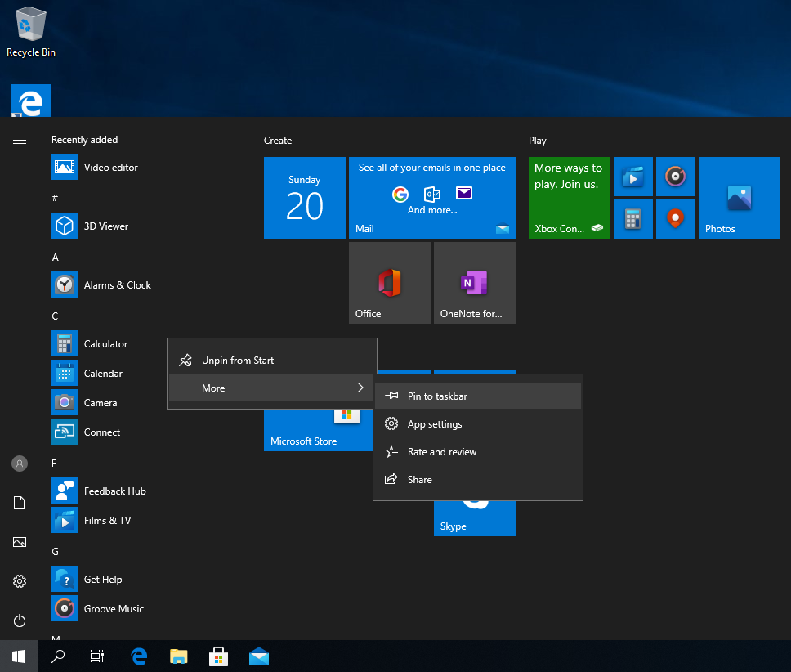This screenshot has height=672, width=791.
Task: Open File Explorer from the taskbar
Action: click(x=179, y=656)
